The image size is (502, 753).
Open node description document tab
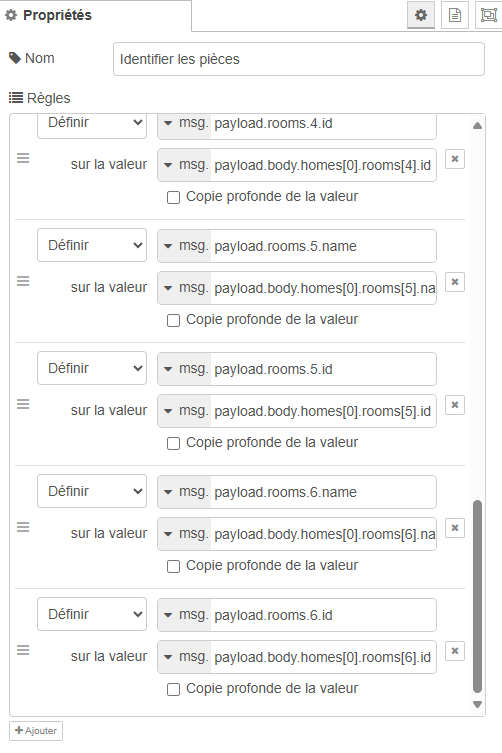(x=454, y=15)
